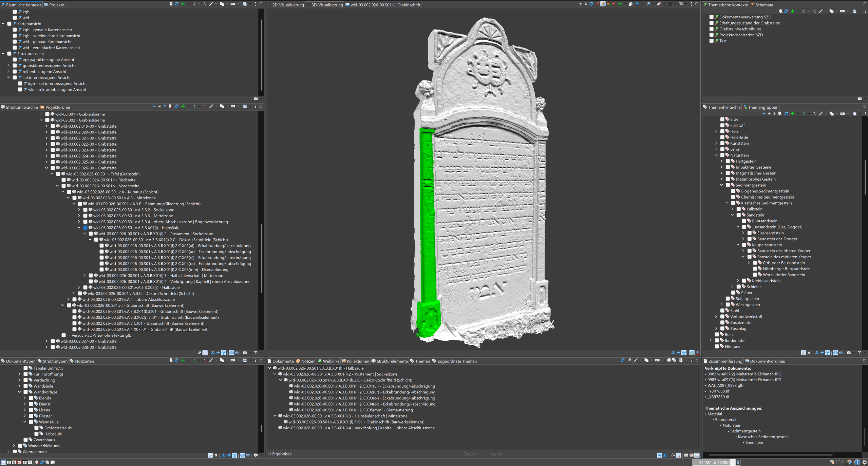868x466 pixels.
Task: Click refresh icon in Dokumente panel toolbar
Action: (x=622, y=360)
